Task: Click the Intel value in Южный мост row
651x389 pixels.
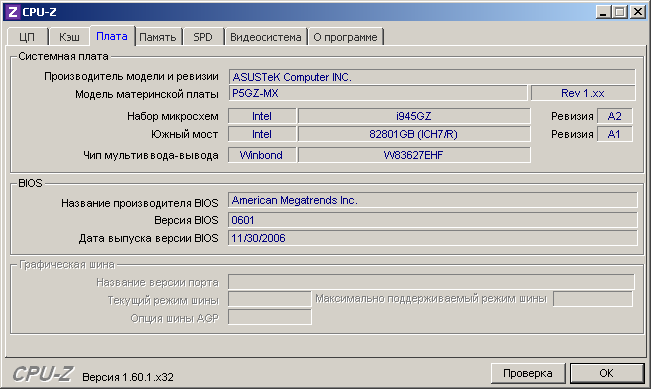Action: [262, 134]
